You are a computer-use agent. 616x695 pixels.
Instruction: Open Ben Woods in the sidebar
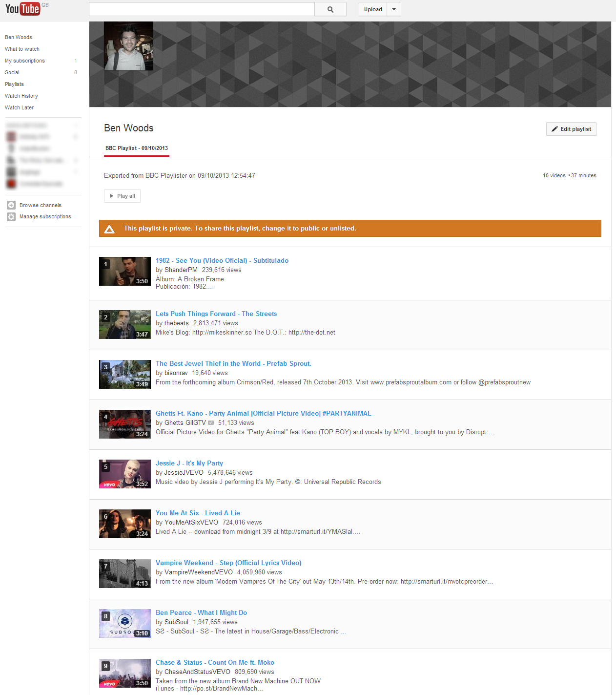(19, 37)
